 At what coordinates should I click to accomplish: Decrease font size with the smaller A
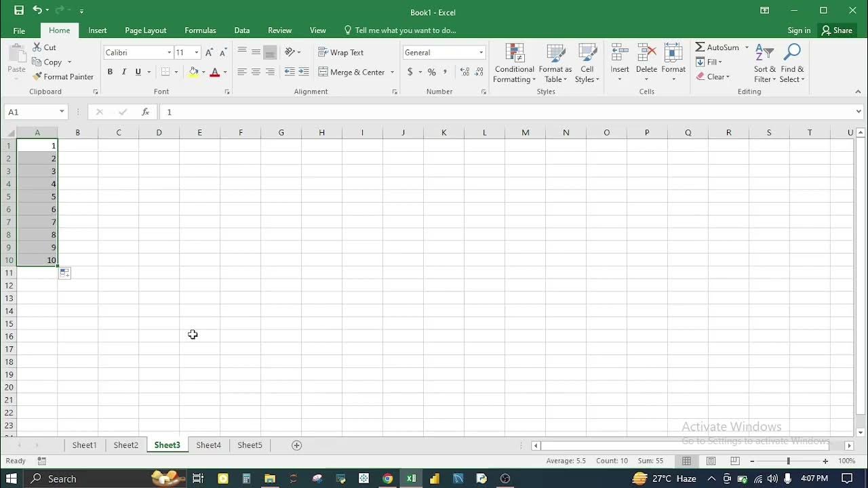(x=222, y=52)
